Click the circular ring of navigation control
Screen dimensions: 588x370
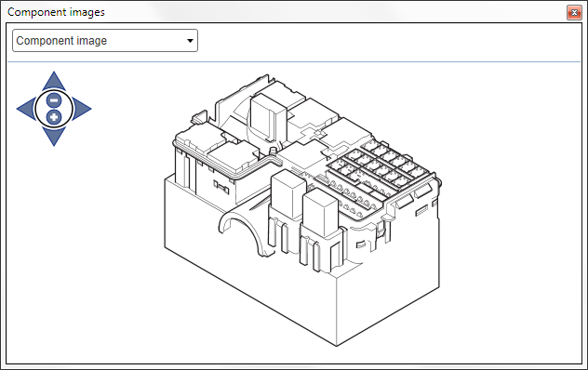click(54, 109)
